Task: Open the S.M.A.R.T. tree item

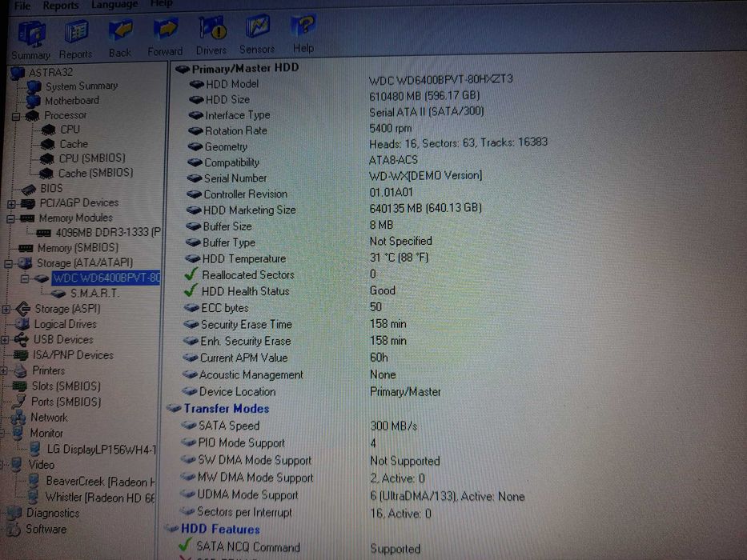Action: pyautogui.click(x=94, y=294)
